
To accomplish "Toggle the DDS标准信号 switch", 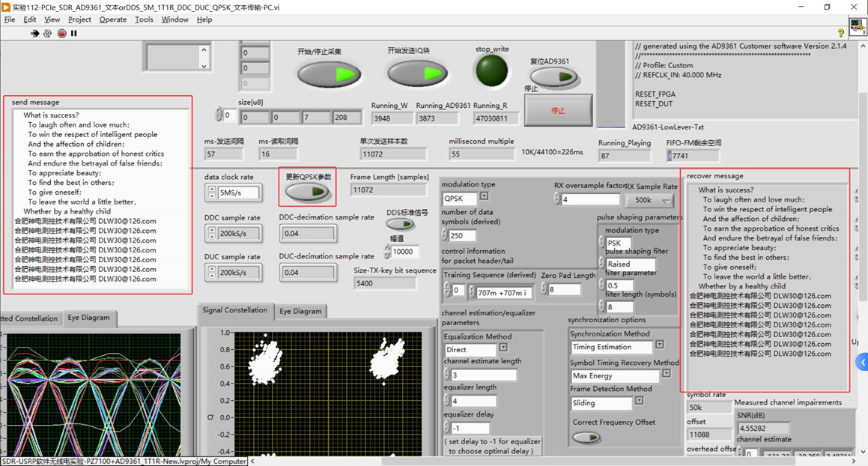I will coord(400,225).
